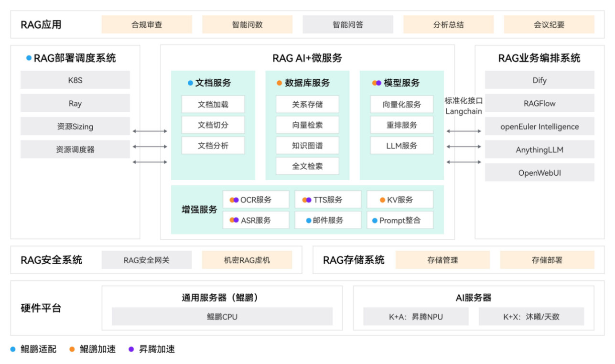Click the dual dots on TTS服务
Viewport: 615px width, 364px height.
point(307,200)
